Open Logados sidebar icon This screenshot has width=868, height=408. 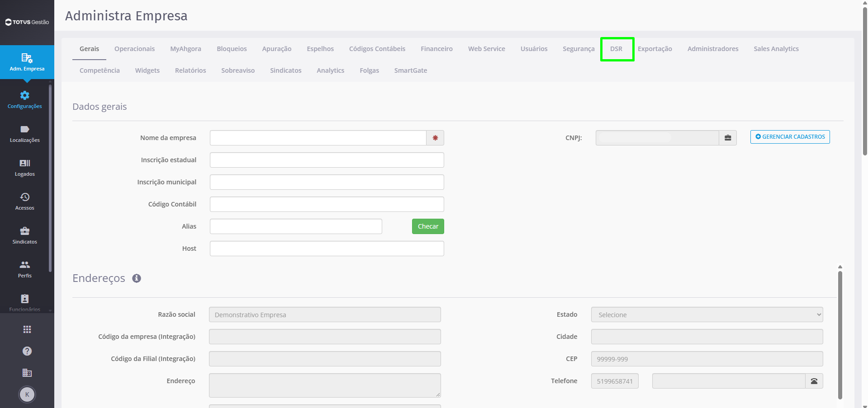point(25,163)
